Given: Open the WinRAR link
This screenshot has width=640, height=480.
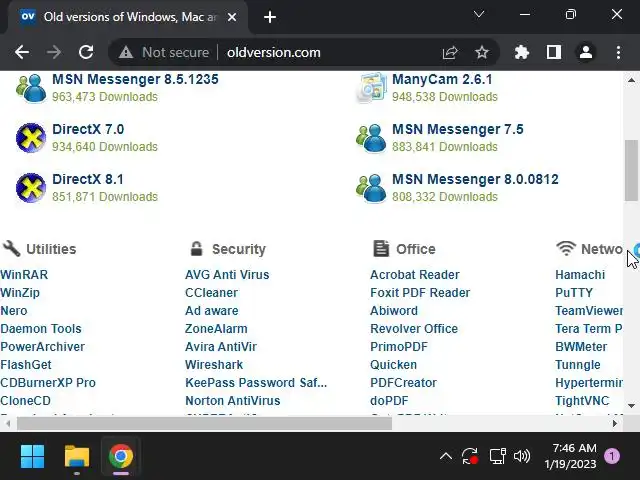Looking at the screenshot, I should pyautogui.click(x=24, y=275).
